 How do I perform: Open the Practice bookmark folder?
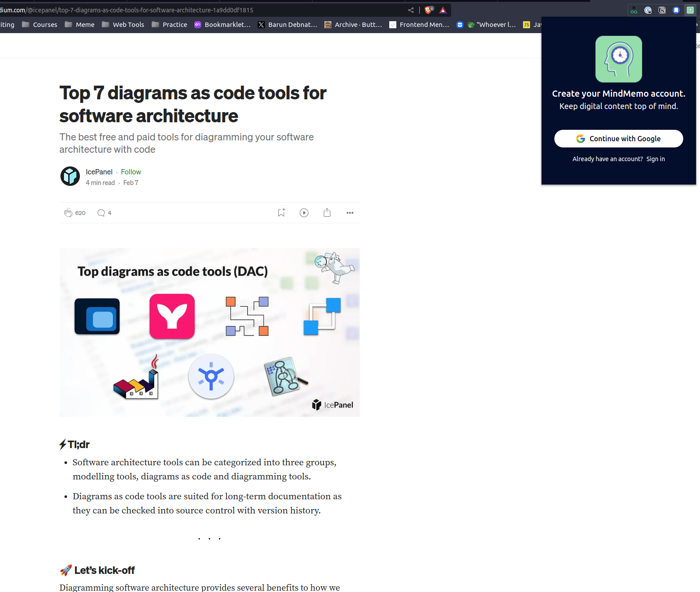pyautogui.click(x=169, y=25)
